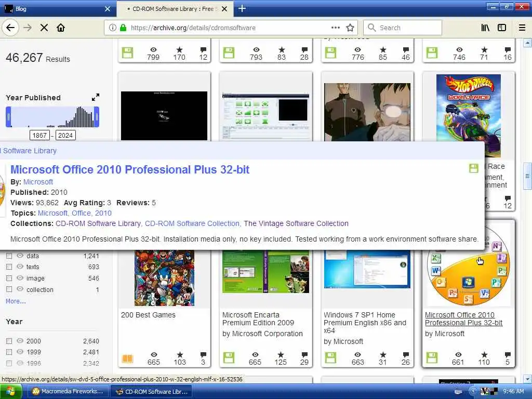Viewport: 532px width, 399px height.
Task: Open the Office topic link
Action: [81, 213]
